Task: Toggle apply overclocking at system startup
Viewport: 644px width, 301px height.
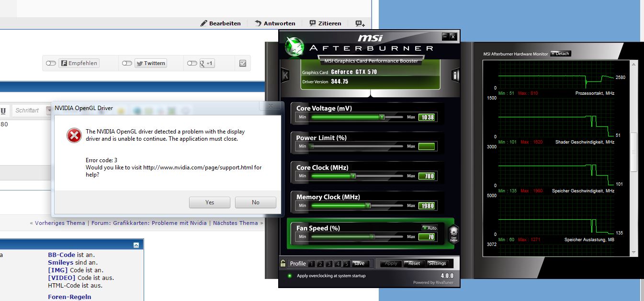Action: pos(290,276)
